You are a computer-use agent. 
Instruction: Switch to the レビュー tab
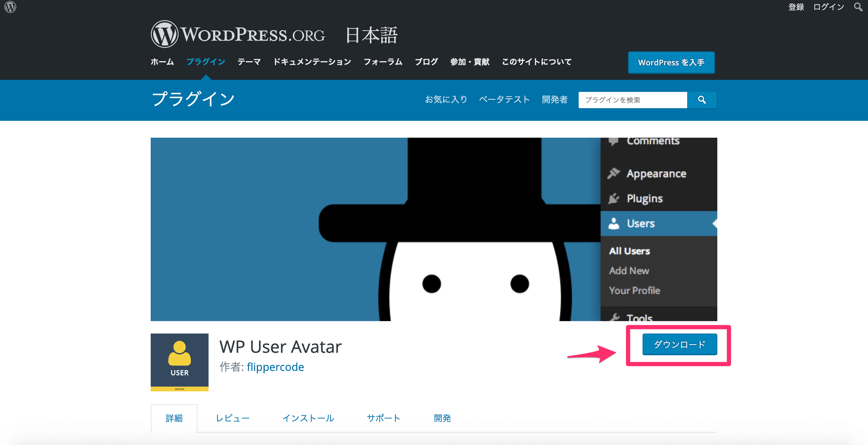coord(232,418)
